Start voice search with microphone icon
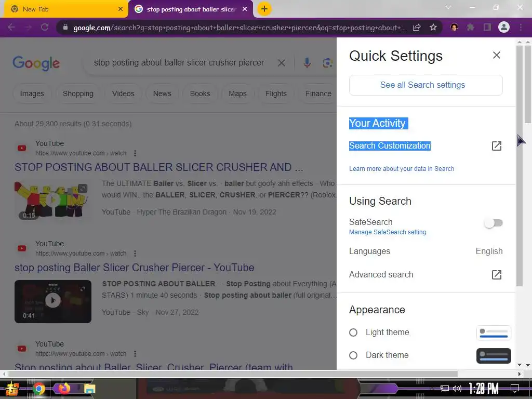This screenshot has height=399, width=532. coord(307,63)
